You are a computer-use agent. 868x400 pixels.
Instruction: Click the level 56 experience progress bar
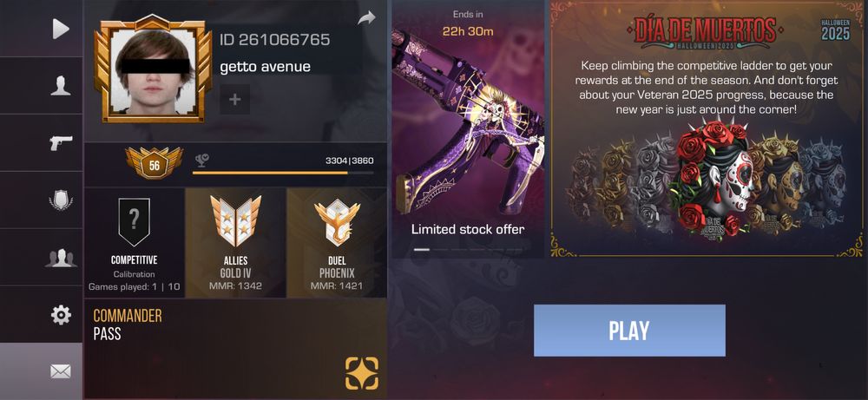(283, 173)
